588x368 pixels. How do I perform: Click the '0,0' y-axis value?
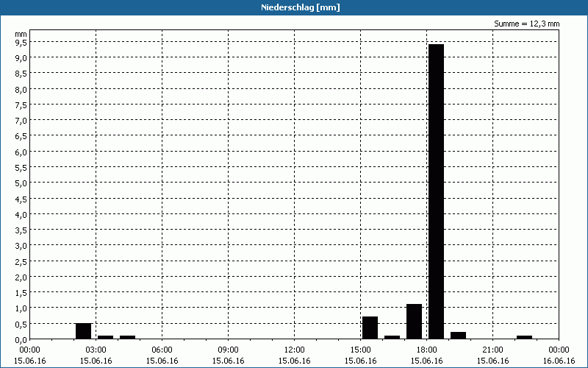click(21, 340)
